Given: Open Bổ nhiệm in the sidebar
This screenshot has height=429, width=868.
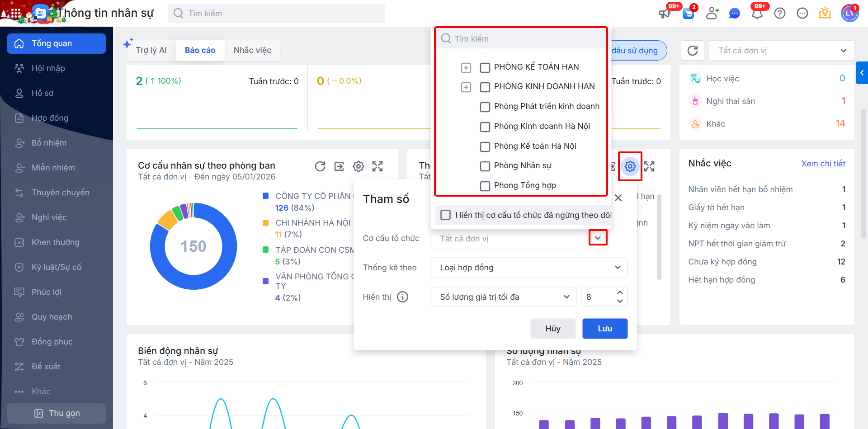Looking at the screenshot, I should 57,143.
